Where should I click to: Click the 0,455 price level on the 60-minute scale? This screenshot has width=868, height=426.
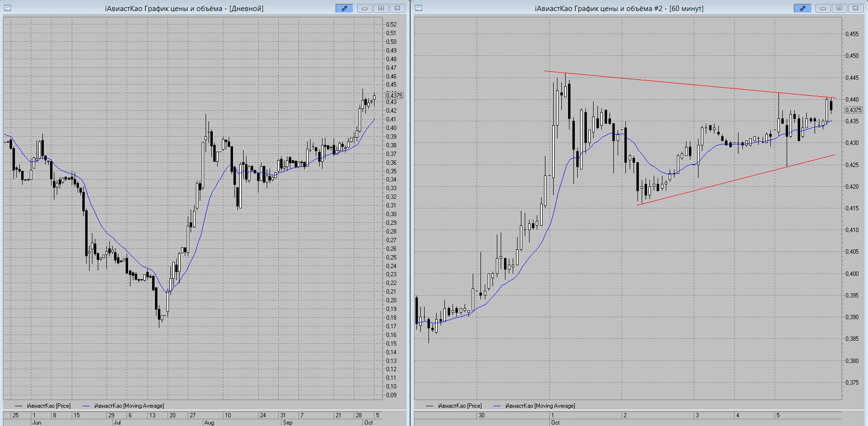click(x=852, y=34)
